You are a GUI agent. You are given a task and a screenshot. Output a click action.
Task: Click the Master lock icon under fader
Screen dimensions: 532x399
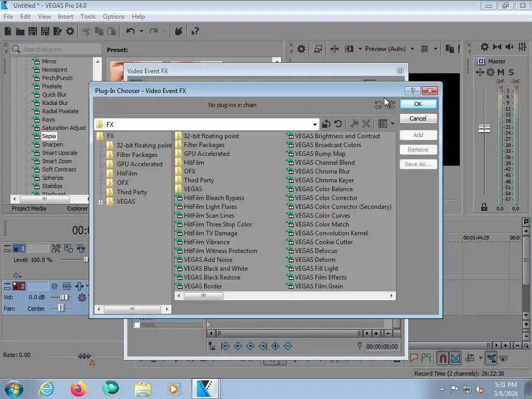coord(484,207)
